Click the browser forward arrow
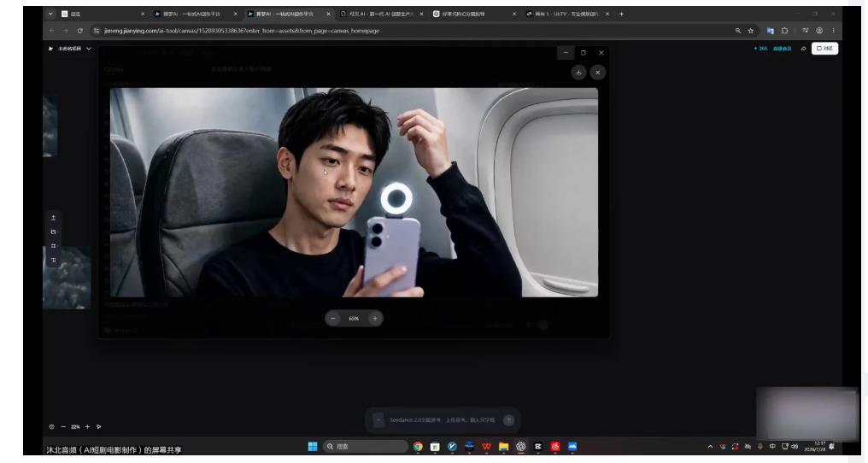The image size is (868, 463). (x=65, y=31)
